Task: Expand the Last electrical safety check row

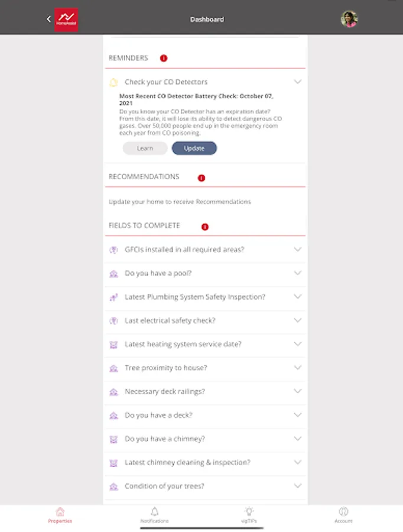Action: (x=297, y=320)
